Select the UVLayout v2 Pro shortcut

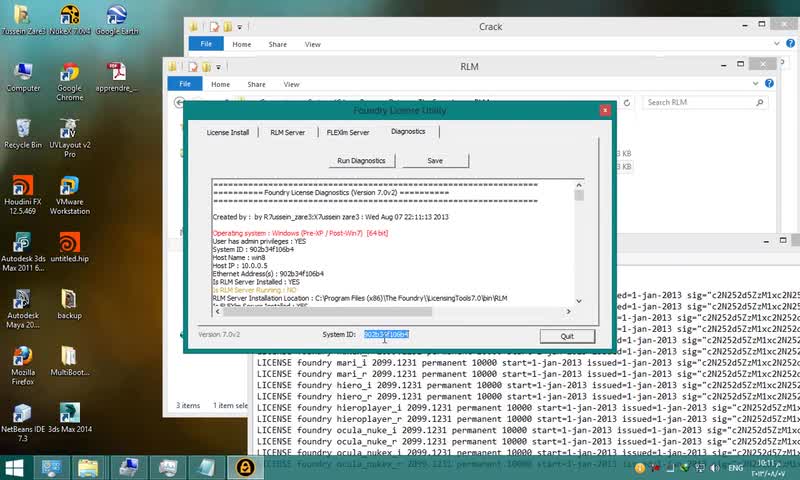coord(69,138)
